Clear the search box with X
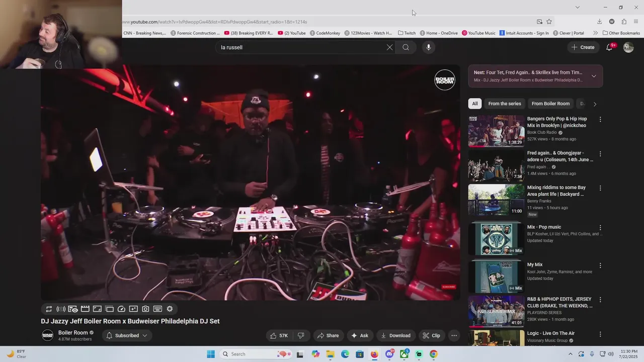644x362 pixels. pos(389,47)
